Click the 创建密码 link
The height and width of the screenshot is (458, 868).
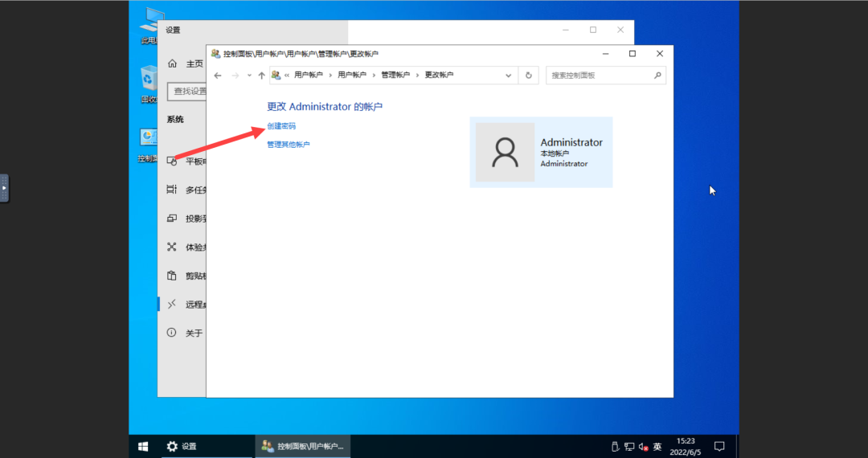click(281, 126)
